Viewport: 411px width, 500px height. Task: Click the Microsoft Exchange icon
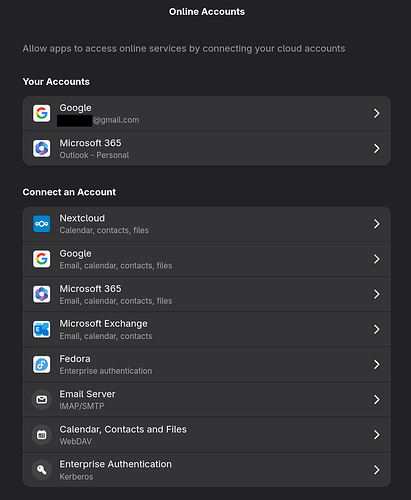(42, 329)
